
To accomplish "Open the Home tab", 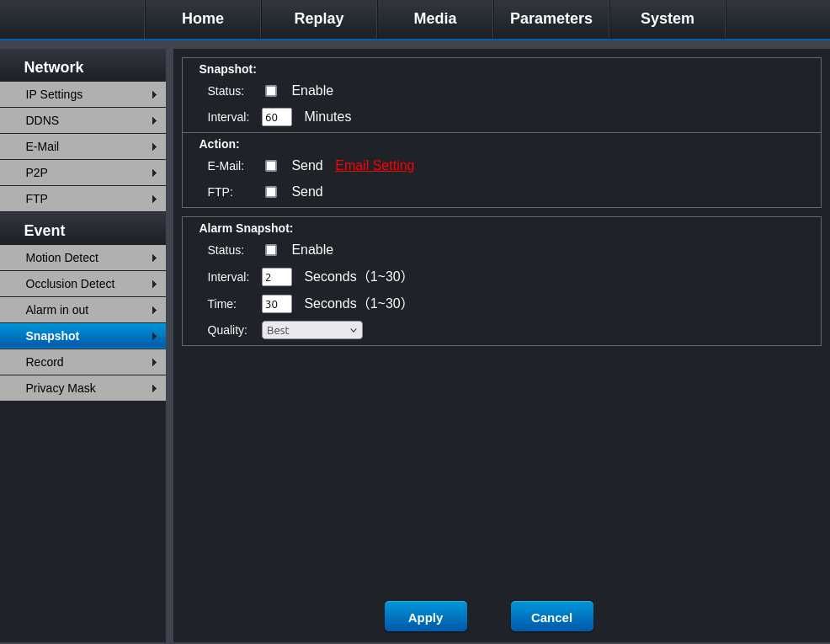I will 202,19.
